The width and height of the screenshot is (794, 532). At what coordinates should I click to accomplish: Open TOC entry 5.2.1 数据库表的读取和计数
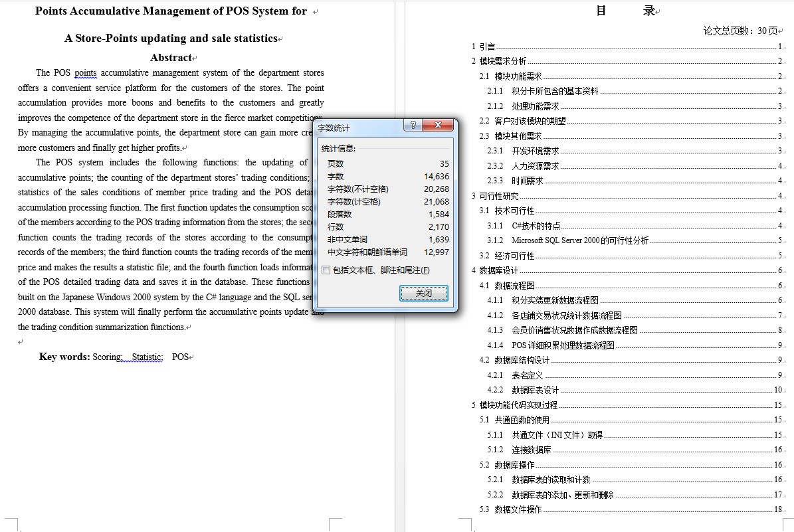pos(635,480)
